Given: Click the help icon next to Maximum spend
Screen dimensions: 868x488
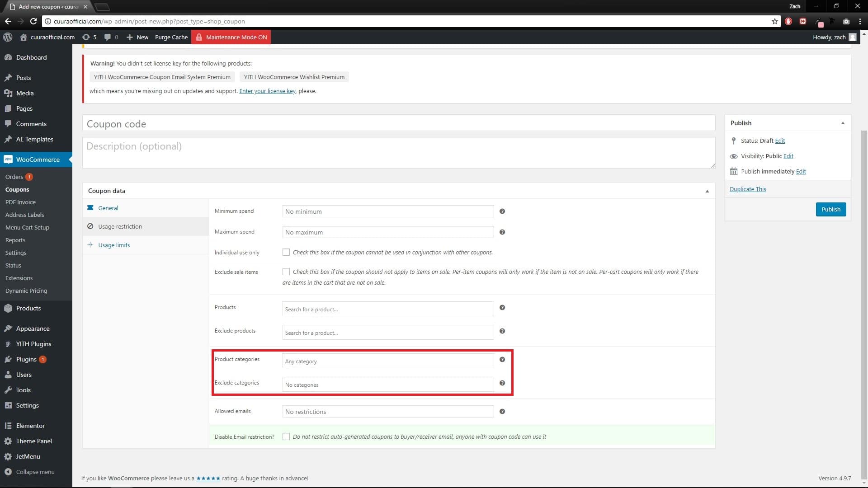Looking at the screenshot, I should (502, 232).
